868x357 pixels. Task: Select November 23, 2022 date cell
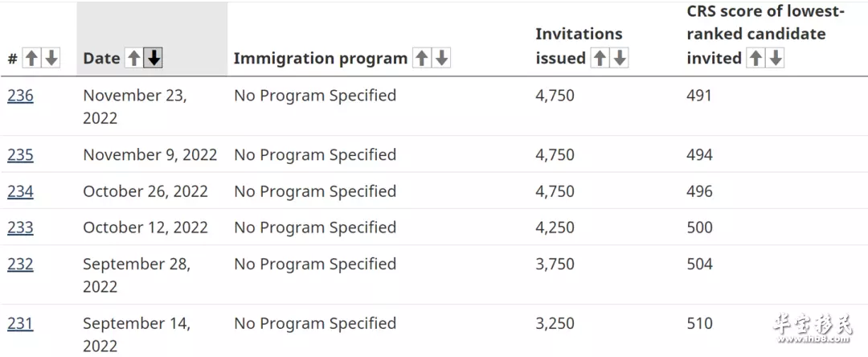point(135,107)
